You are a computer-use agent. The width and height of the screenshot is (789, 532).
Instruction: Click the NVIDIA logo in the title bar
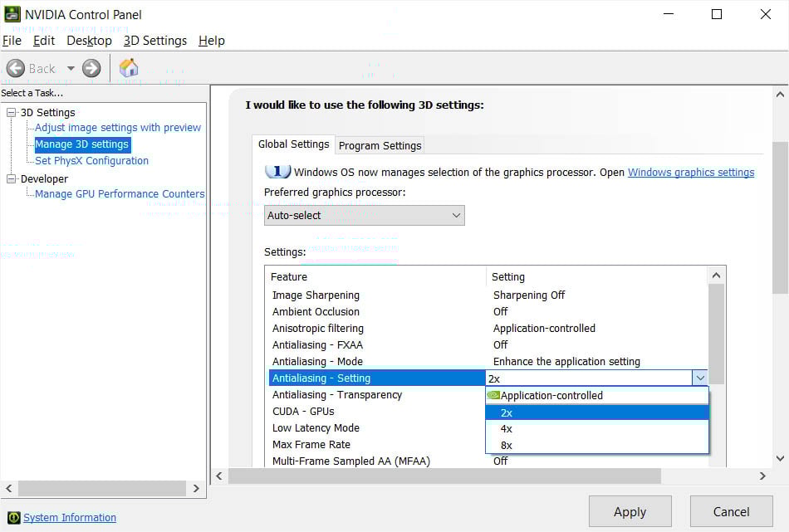(12, 14)
